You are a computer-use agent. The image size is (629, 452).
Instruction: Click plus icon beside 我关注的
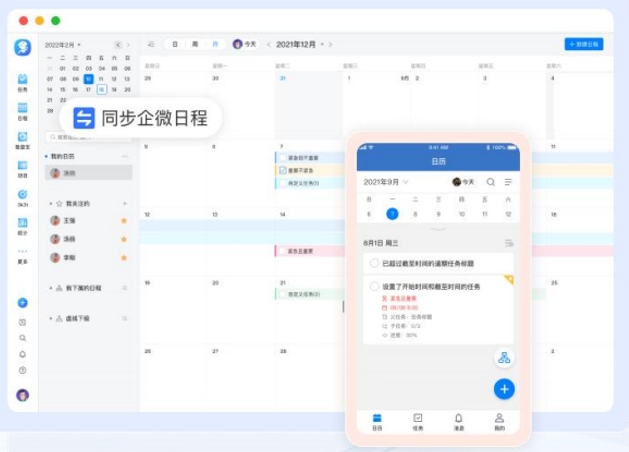click(x=125, y=204)
